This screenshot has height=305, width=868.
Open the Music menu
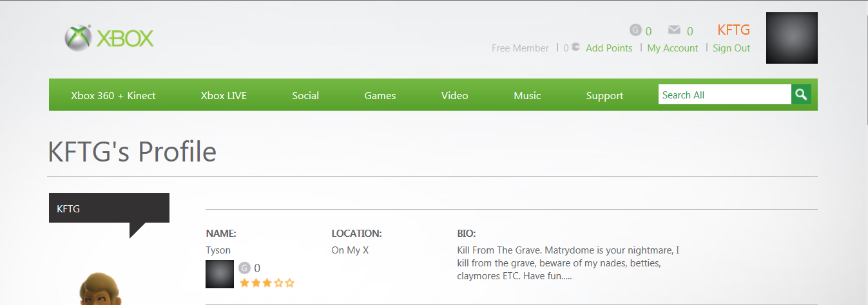pos(527,95)
